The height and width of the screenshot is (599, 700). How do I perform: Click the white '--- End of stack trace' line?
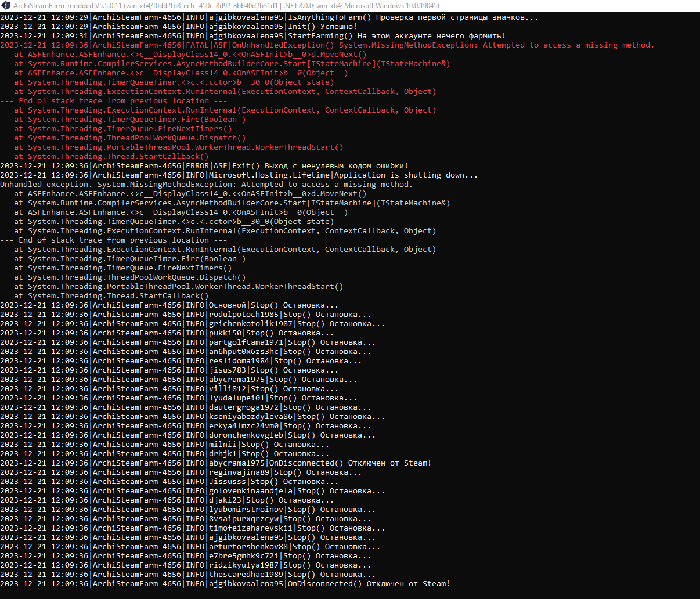tap(114, 240)
